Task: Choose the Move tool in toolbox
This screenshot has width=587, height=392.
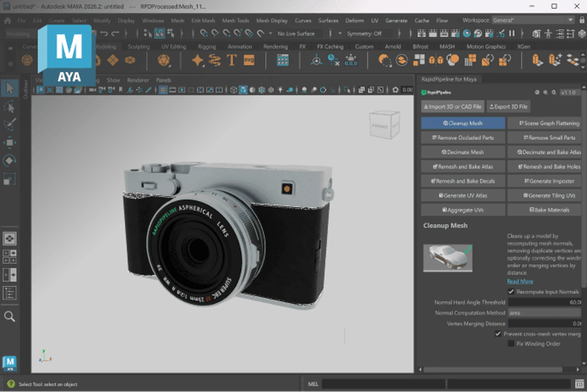Action: (10, 142)
